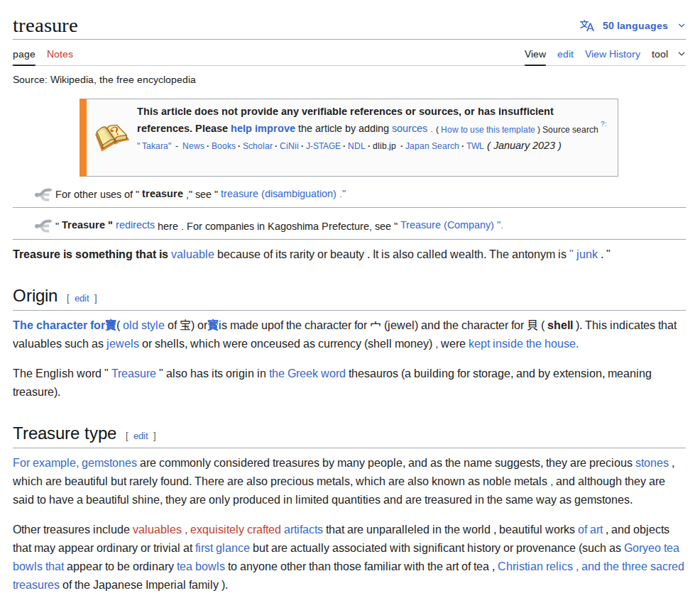700x598 pixels.
Task: Follow the jewels link
Action: point(122,344)
